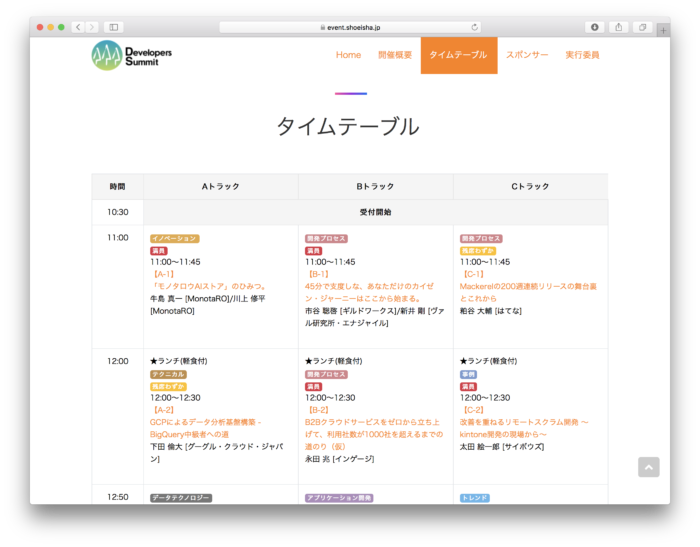Click the Cトラック column header
The image size is (700, 547).
pyautogui.click(x=530, y=186)
